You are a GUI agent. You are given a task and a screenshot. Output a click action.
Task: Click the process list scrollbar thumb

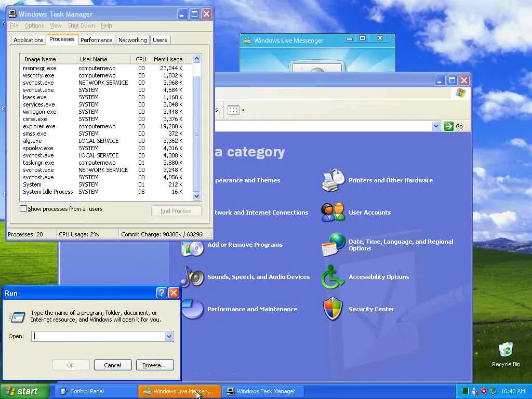[196, 134]
